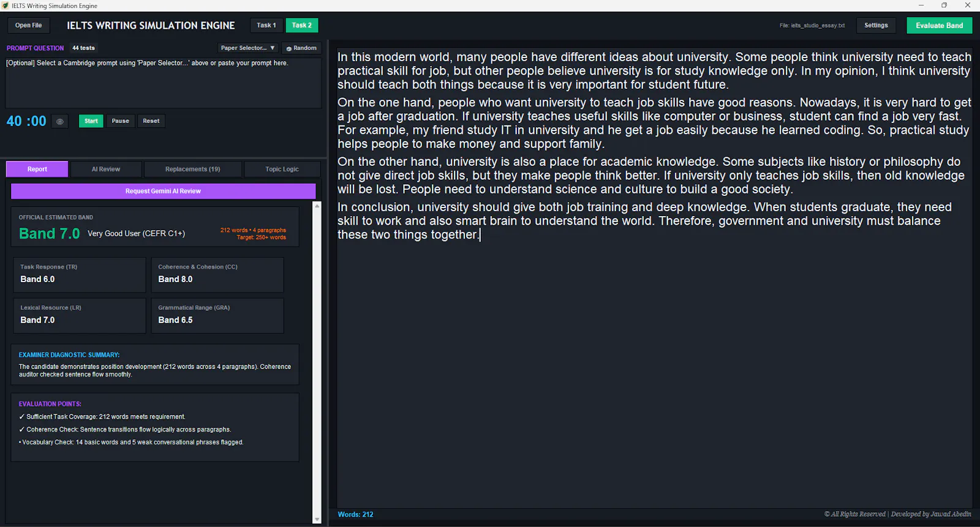
Task: Pick a Random prompt
Action: (x=301, y=48)
